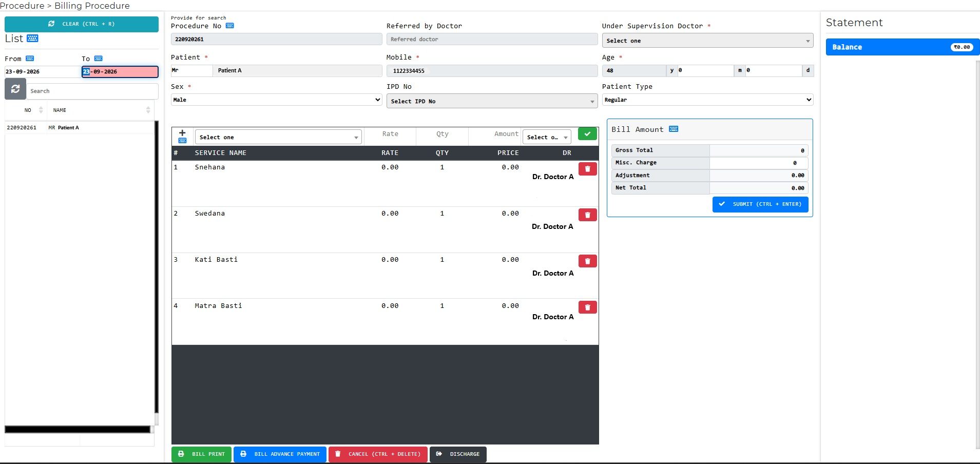The height and width of the screenshot is (464, 980).
Task: Click the keyboard icon next to List
Action: (32, 38)
